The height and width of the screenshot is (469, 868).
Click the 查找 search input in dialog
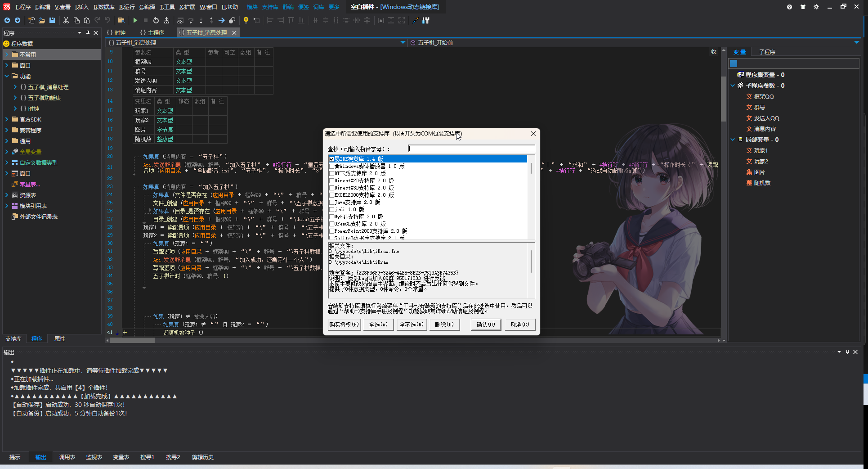pos(471,149)
